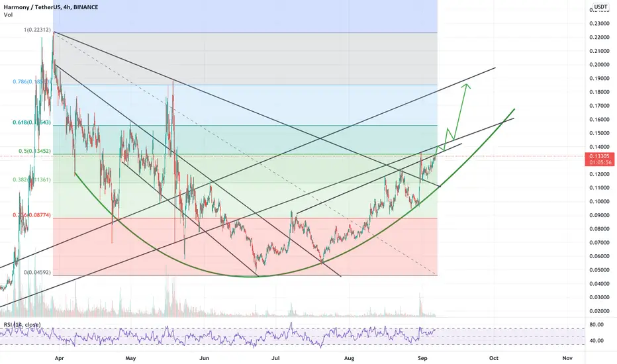Click the Jun label on time axis
617x364 pixels.
click(x=204, y=358)
